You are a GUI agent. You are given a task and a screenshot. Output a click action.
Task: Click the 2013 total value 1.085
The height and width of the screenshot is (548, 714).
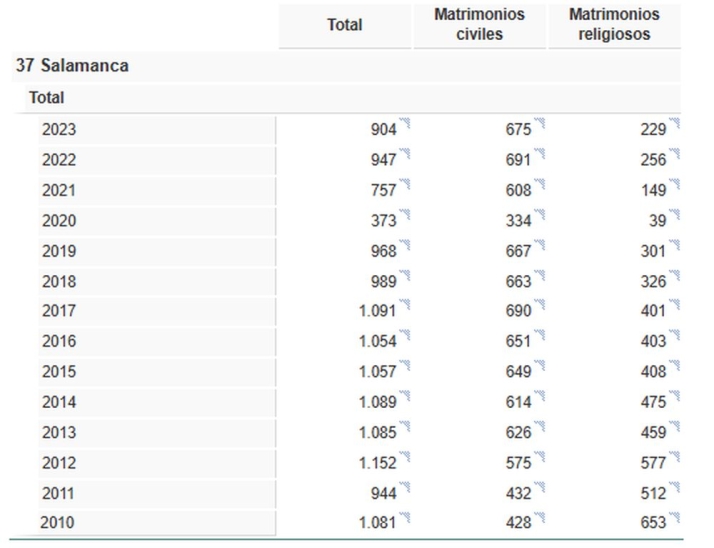(x=377, y=434)
